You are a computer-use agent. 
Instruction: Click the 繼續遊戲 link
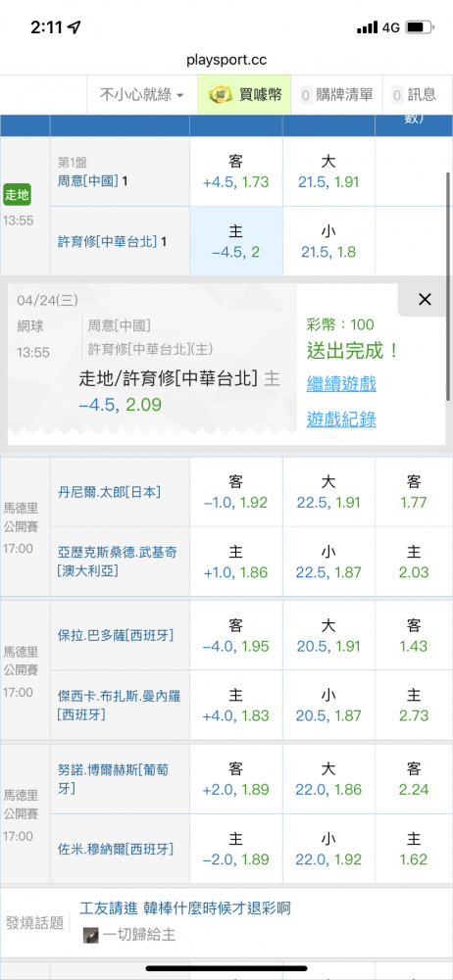341,384
